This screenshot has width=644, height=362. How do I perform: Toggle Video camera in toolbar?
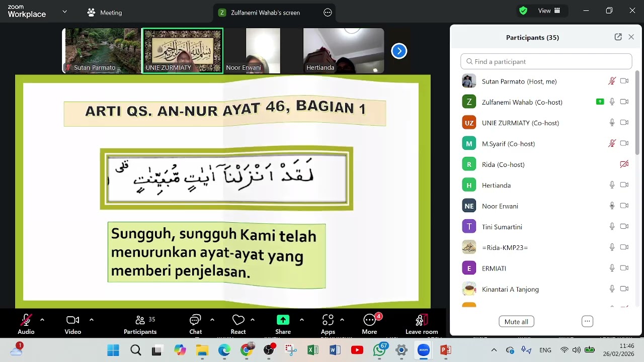[x=73, y=320]
